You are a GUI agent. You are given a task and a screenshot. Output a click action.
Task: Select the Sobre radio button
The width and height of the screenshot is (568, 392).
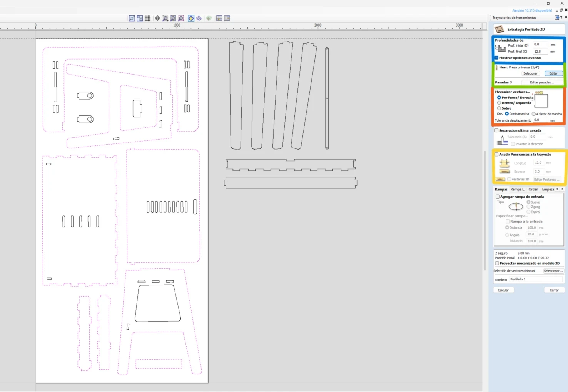coord(499,108)
